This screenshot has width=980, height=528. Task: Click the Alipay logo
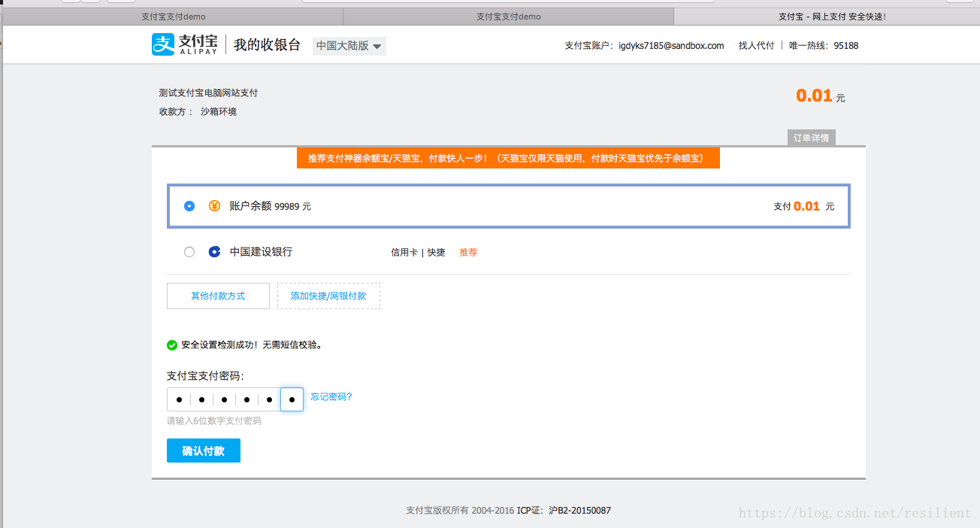click(185, 44)
